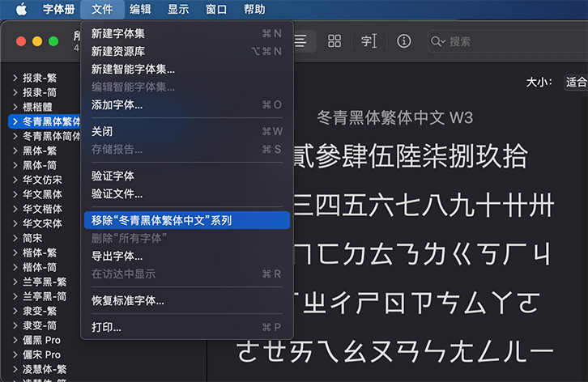Open the 字体册 menu
Viewport: 588px width, 382px height.
coord(58,9)
